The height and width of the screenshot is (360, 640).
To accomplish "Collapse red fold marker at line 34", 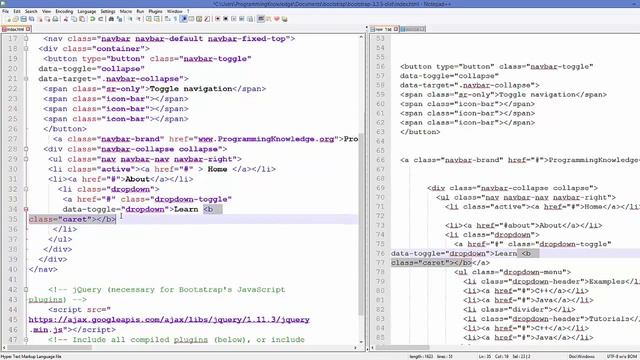I will coord(26,209).
